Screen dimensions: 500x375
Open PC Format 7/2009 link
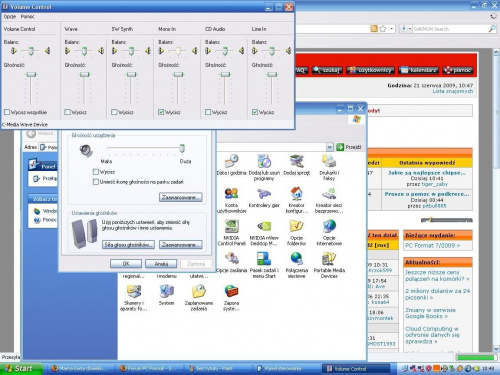pyautogui.click(x=432, y=245)
